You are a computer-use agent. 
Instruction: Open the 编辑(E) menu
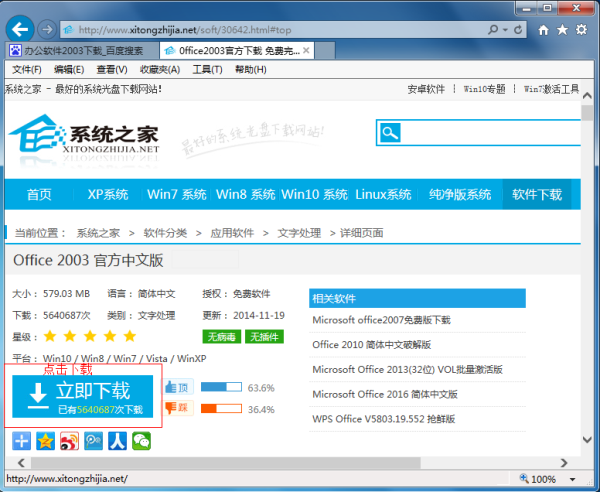point(69,69)
